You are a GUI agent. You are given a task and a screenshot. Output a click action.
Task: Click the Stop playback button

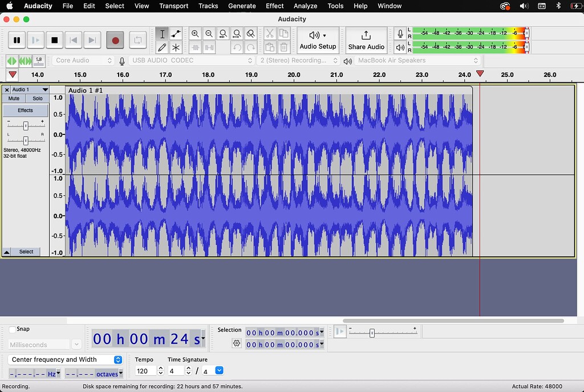(x=54, y=40)
